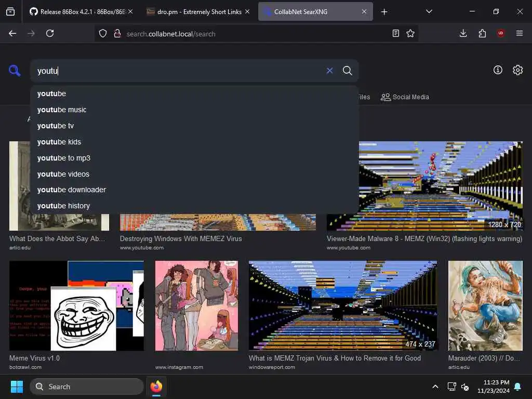The height and width of the screenshot is (399, 532).
Task: Show hidden system tray icons chevron
Action: [435, 387]
